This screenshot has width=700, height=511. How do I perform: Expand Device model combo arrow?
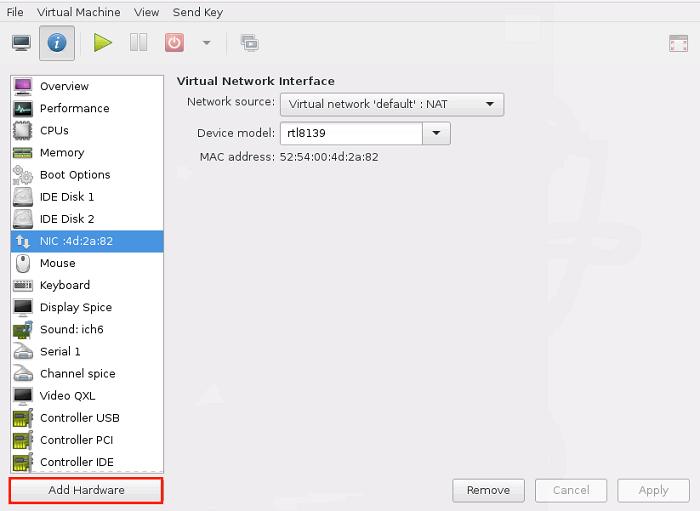coord(436,133)
